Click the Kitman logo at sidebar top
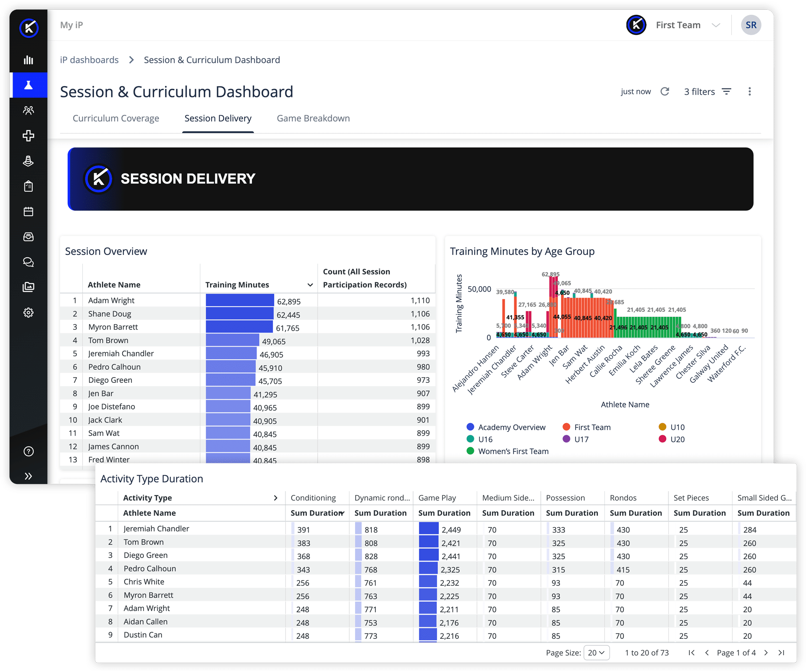The height and width of the screenshot is (672, 806). [x=29, y=28]
